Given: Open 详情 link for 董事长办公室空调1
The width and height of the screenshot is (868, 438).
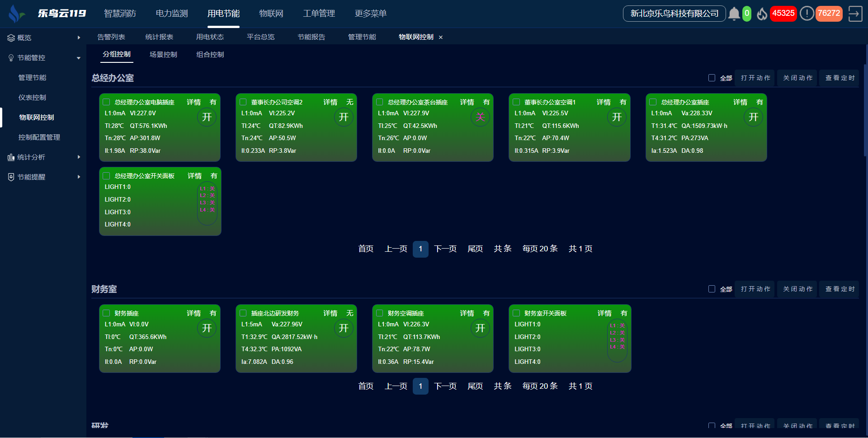Looking at the screenshot, I should click(x=603, y=102).
